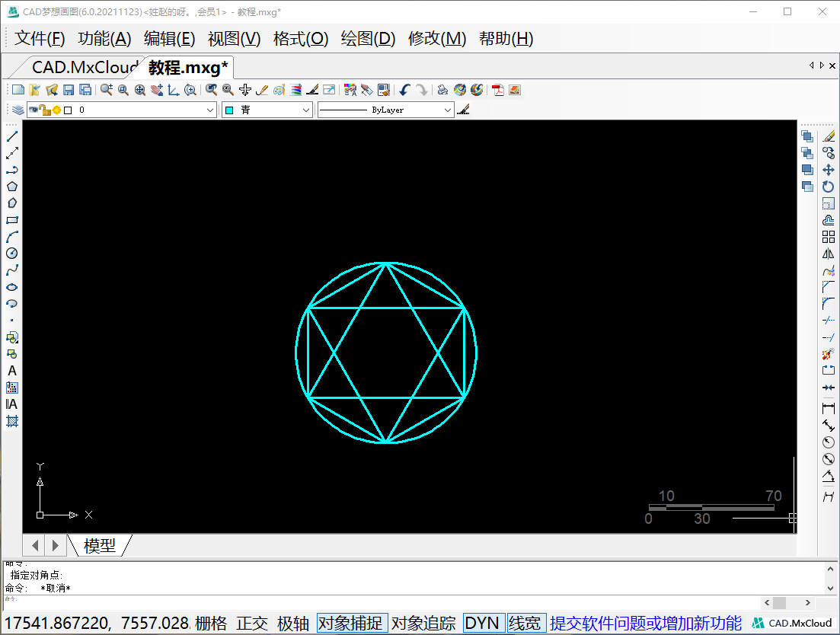Click next layout tab arrow
Image resolution: width=840 pixels, height=635 pixels.
(x=55, y=546)
